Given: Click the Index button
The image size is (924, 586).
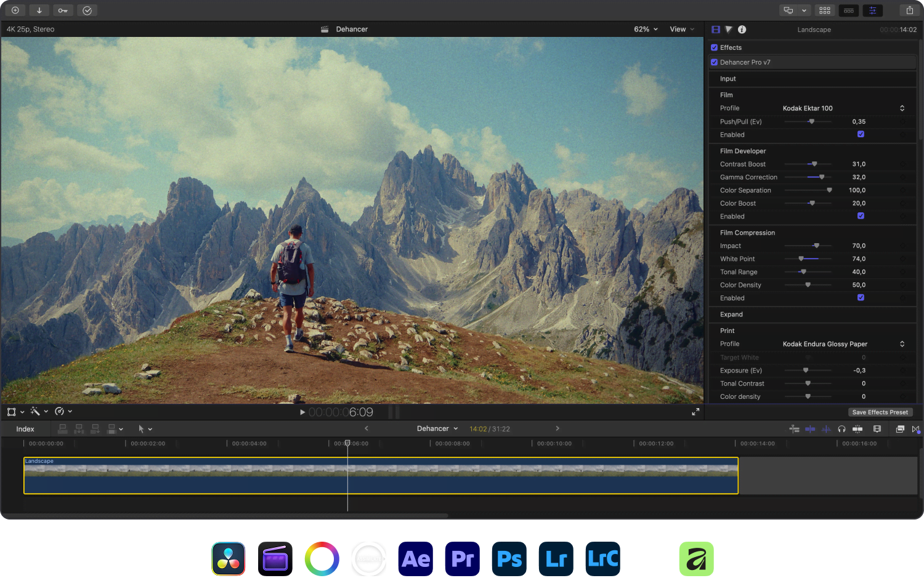Looking at the screenshot, I should pyautogui.click(x=25, y=429).
